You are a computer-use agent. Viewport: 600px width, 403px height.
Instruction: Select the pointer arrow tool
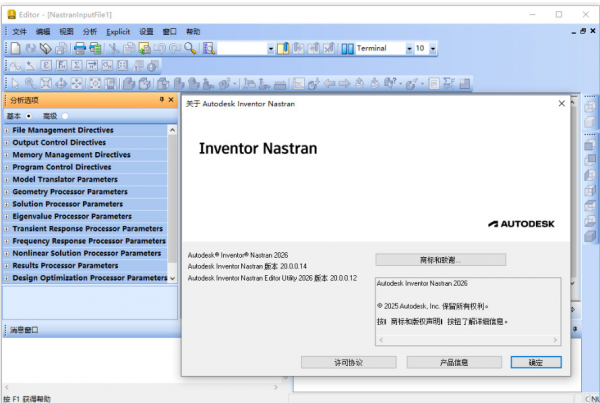click(15, 83)
